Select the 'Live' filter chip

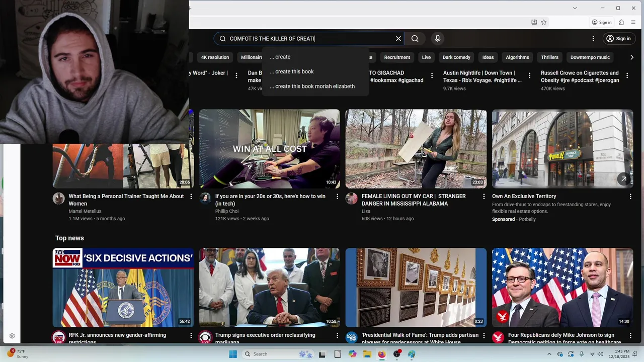pos(426,57)
